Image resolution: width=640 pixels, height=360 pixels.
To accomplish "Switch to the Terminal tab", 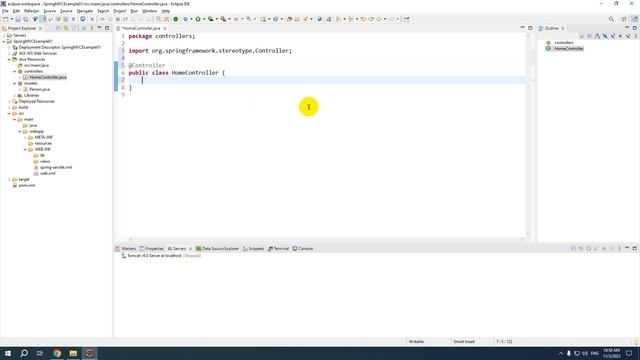I will [278, 249].
